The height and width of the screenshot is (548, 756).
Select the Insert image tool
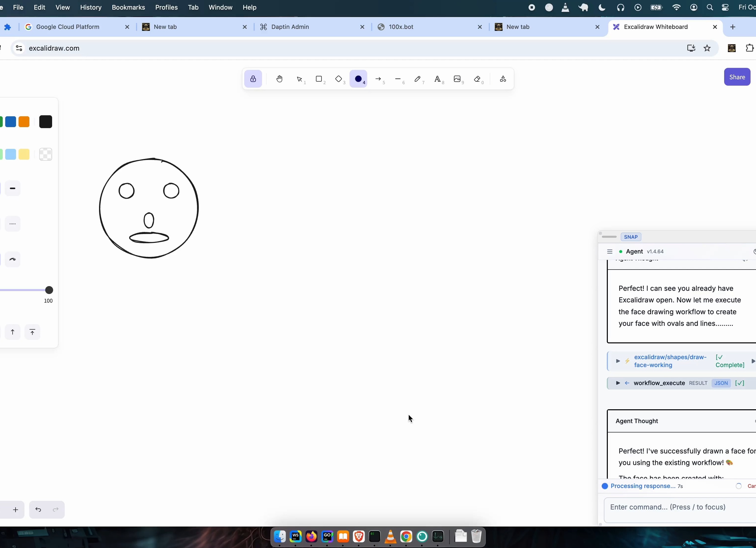click(x=457, y=79)
